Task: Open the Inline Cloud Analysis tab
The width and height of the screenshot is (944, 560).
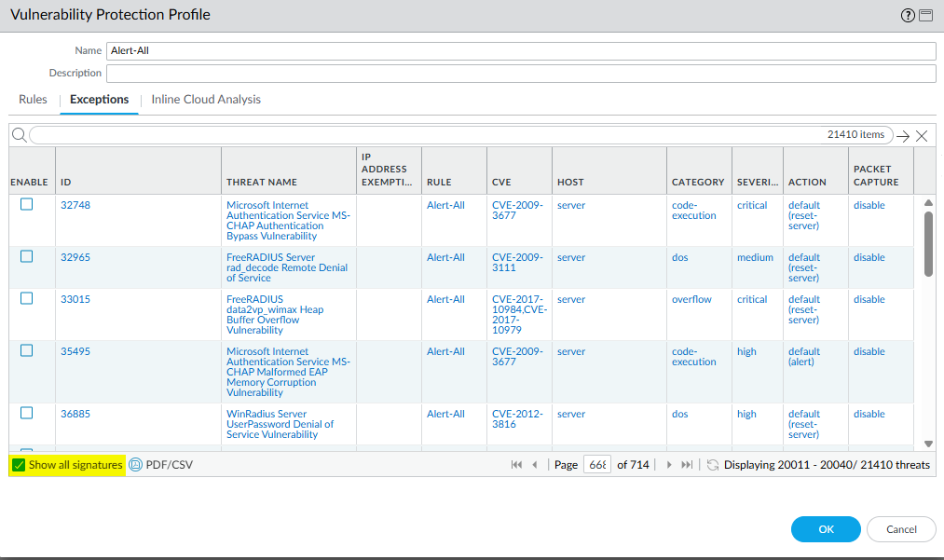Action: pyautogui.click(x=206, y=100)
